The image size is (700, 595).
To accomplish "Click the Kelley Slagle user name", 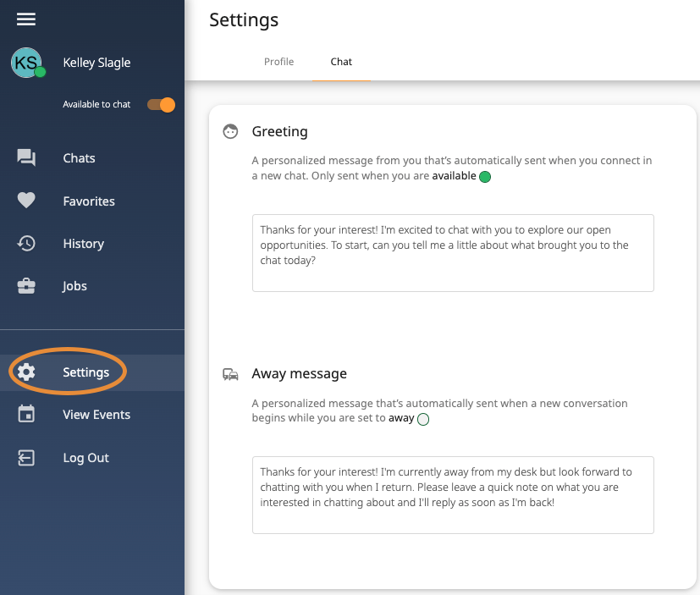I will (96, 63).
